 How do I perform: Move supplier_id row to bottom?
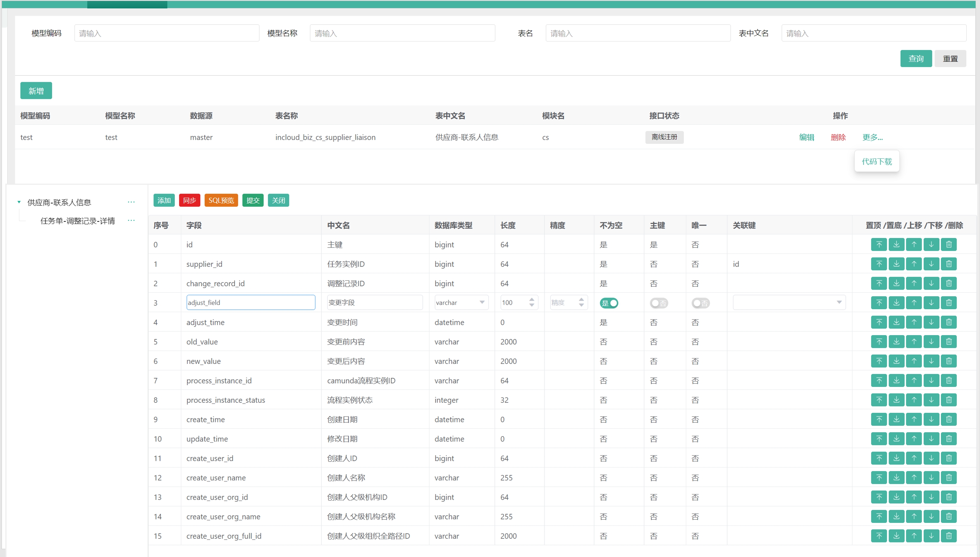click(x=896, y=264)
